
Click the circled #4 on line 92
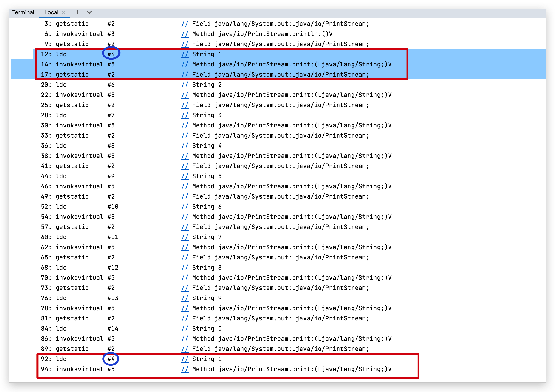pos(111,359)
